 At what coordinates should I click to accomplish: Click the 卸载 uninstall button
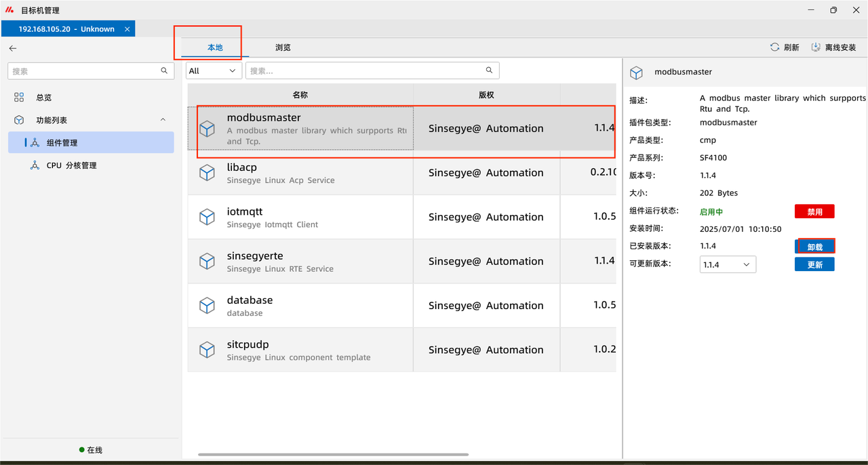coord(814,247)
